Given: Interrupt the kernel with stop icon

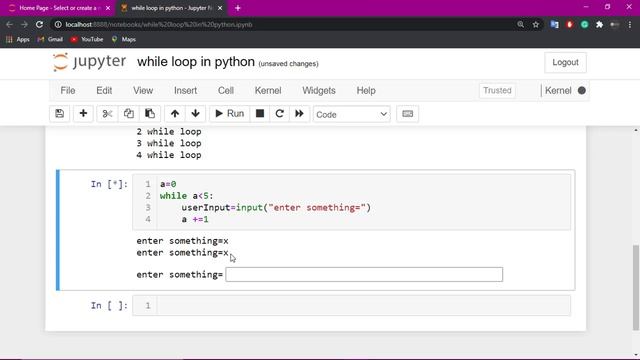Looking at the screenshot, I should (x=260, y=114).
